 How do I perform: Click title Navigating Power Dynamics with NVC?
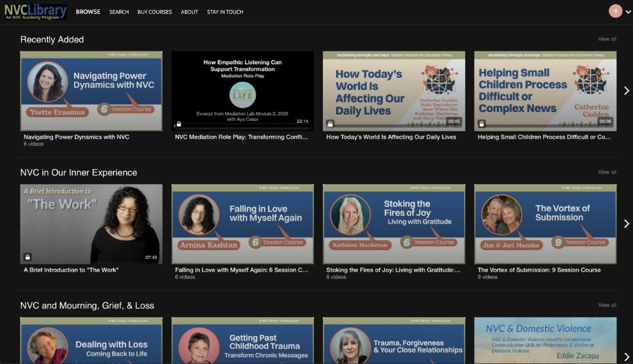77,137
